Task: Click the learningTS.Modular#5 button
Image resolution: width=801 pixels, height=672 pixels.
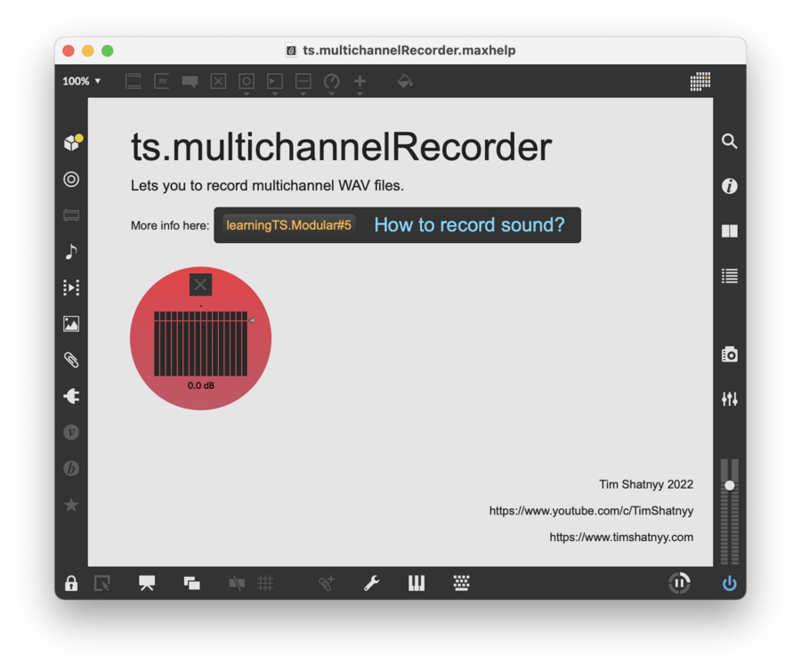Action: point(288,225)
